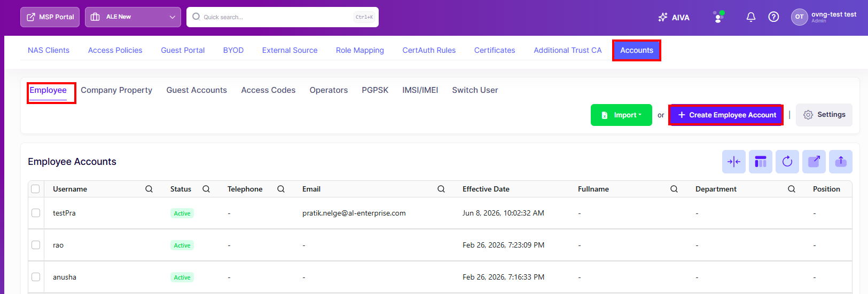Viewport: 868px width, 294px height.
Task: Open the Guest Portal tab
Action: 183,50
